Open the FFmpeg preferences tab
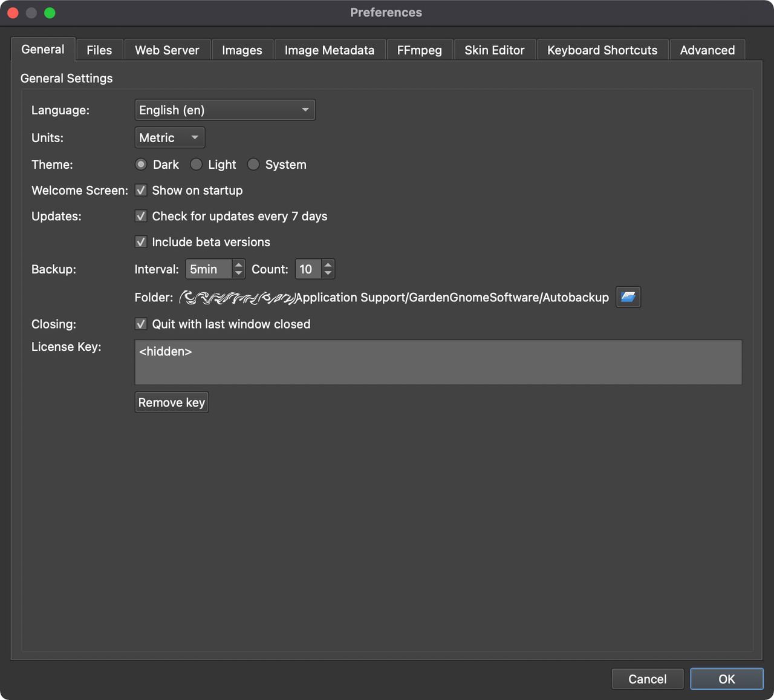Image resolution: width=774 pixels, height=700 pixels. (419, 50)
